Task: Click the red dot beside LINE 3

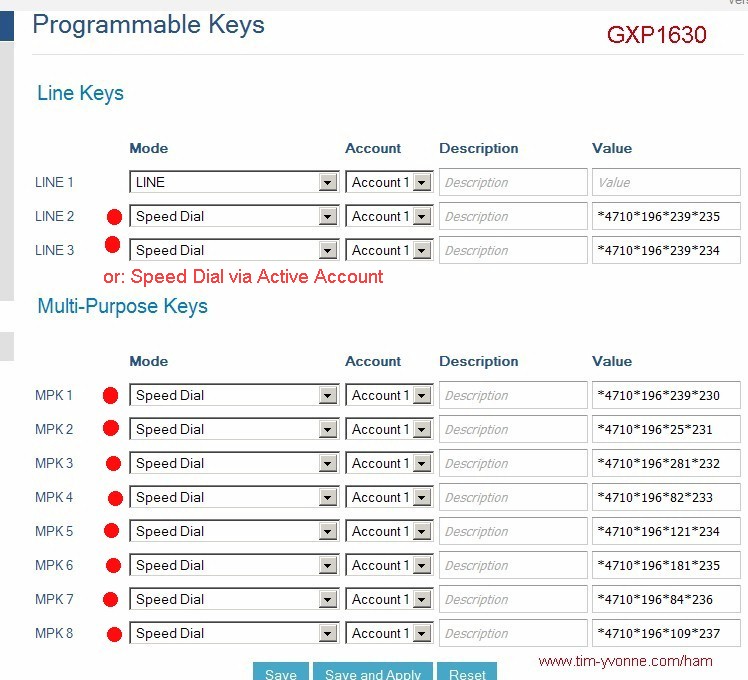Action: coord(112,245)
